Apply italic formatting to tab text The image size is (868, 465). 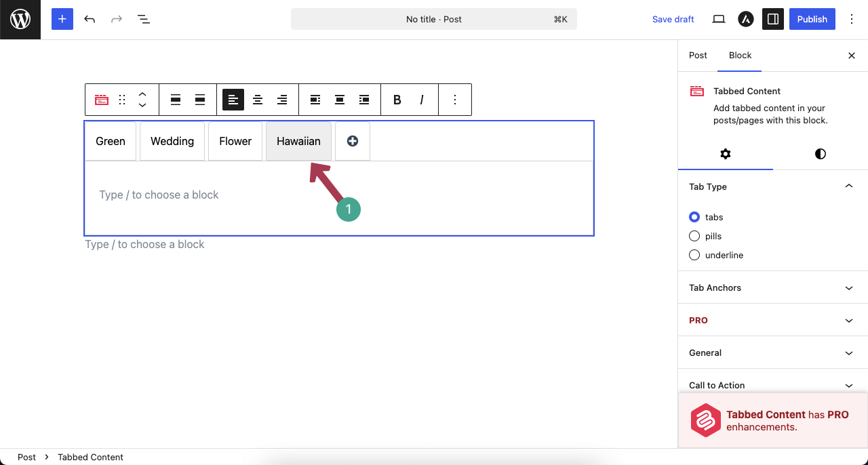click(422, 100)
